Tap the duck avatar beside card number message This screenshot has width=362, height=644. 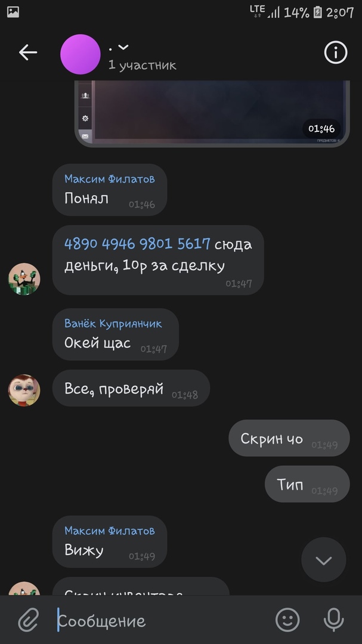coord(24,279)
